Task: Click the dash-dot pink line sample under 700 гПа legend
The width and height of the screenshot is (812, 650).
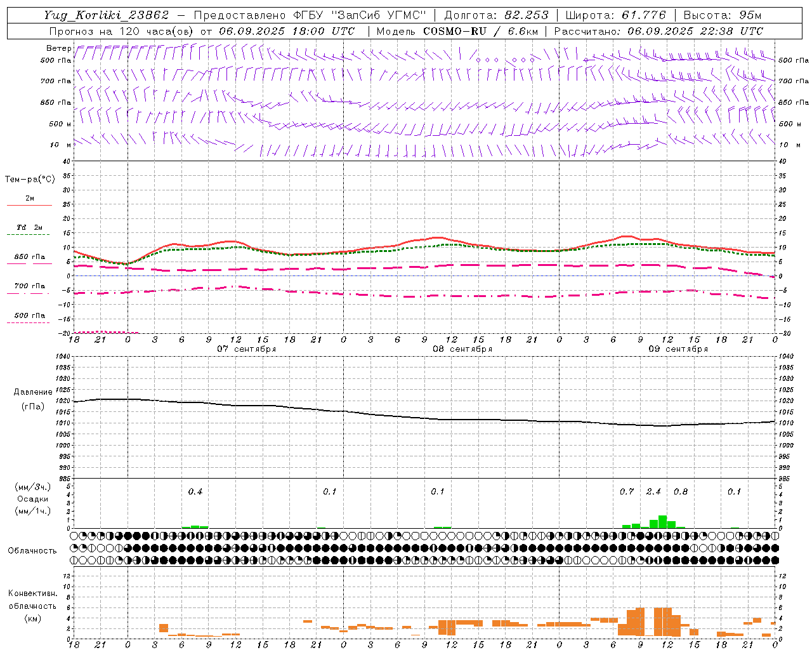Action: [x=29, y=293]
